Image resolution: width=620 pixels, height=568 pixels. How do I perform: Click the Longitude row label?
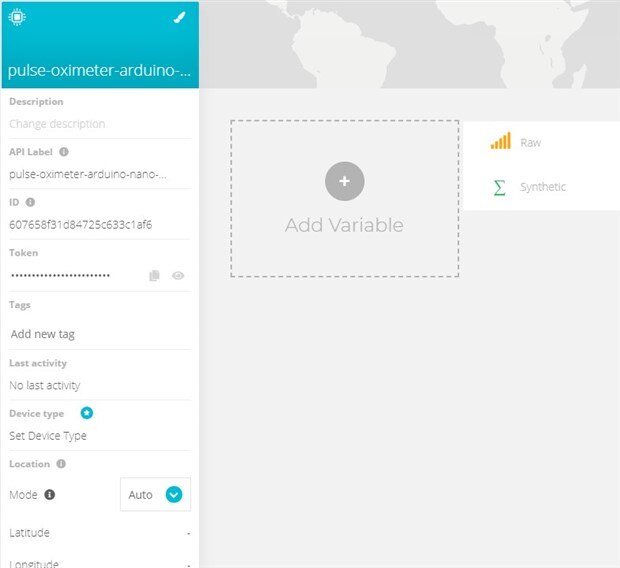tap(34, 564)
